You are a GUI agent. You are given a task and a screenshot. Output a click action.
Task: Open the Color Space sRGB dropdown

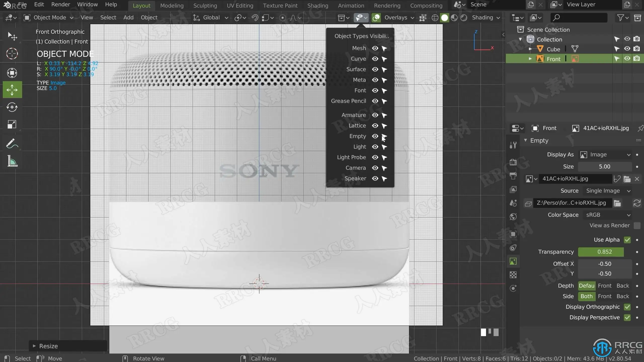click(607, 215)
